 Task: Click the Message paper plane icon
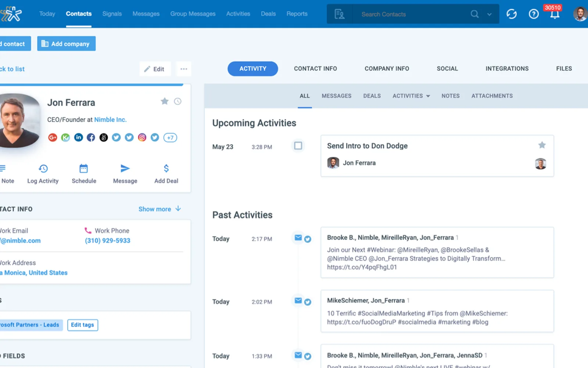[125, 169]
